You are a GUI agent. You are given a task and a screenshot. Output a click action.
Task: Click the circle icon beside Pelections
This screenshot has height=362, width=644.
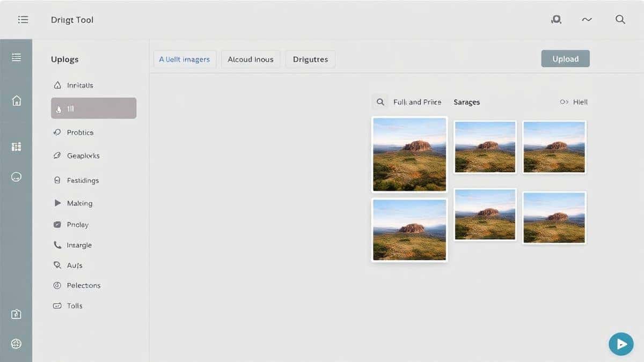pos(57,285)
